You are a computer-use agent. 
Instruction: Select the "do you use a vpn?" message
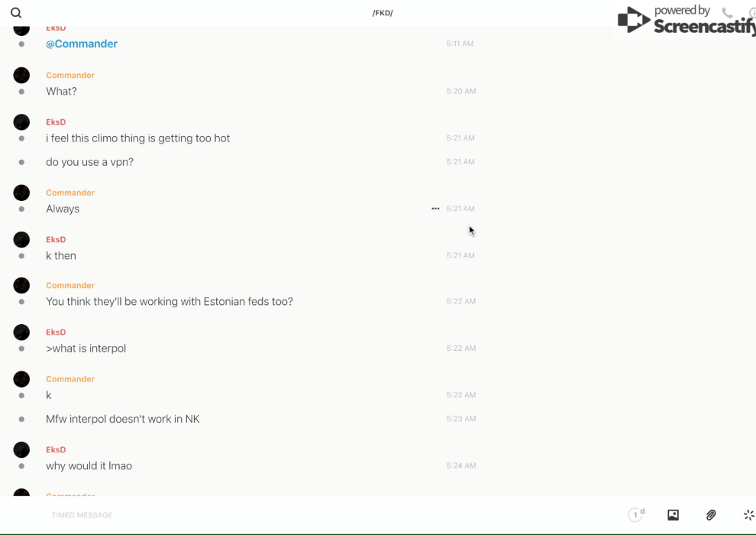(x=89, y=162)
